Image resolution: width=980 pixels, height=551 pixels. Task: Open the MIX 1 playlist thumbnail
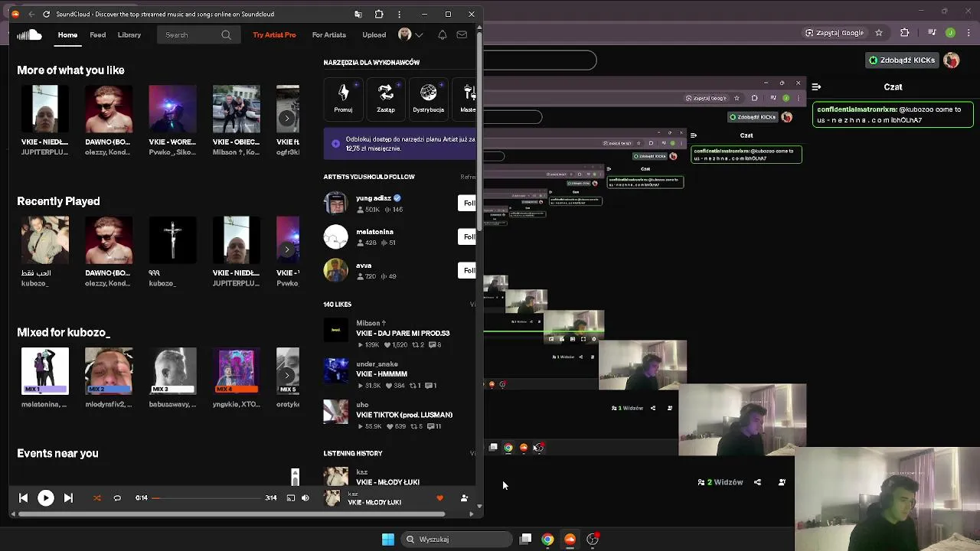click(45, 371)
